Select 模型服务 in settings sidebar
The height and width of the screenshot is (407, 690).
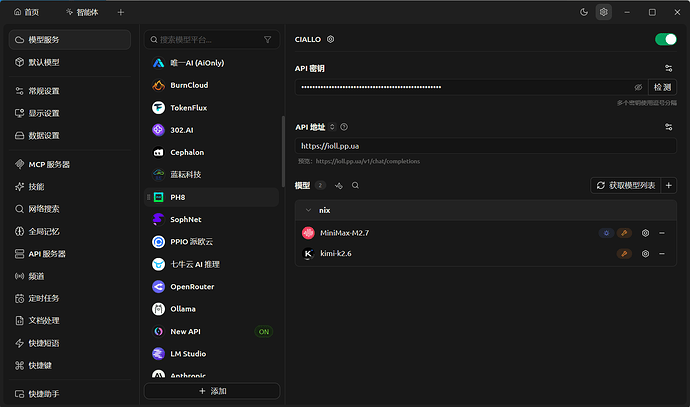coord(70,40)
